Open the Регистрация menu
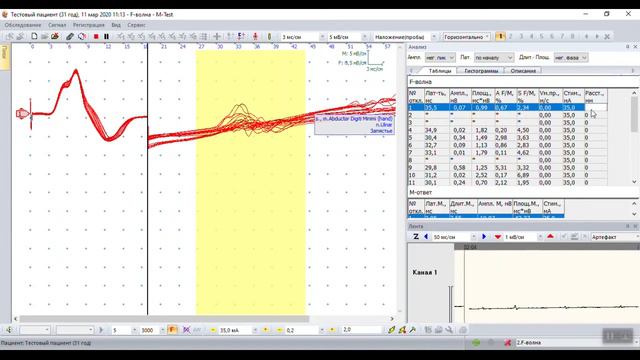The width and height of the screenshot is (640, 360). (x=89, y=25)
